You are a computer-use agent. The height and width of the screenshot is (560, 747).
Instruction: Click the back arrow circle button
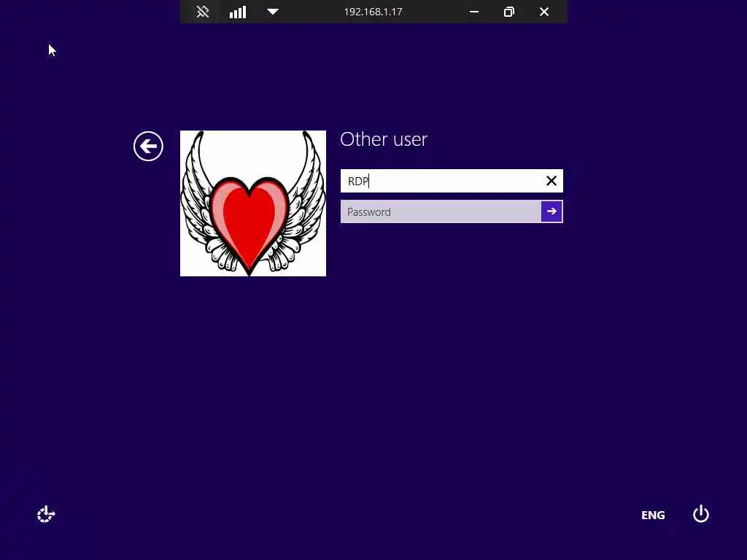pos(148,146)
